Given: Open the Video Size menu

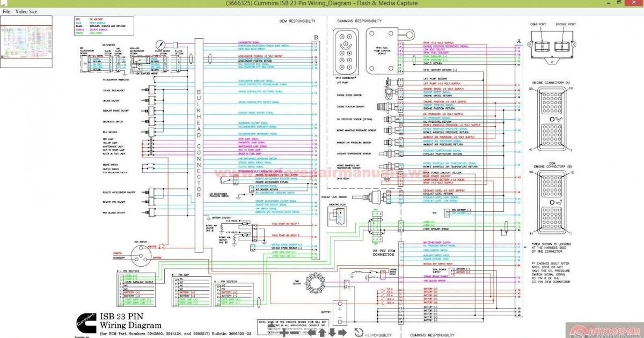Looking at the screenshot, I should tap(26, 11).
